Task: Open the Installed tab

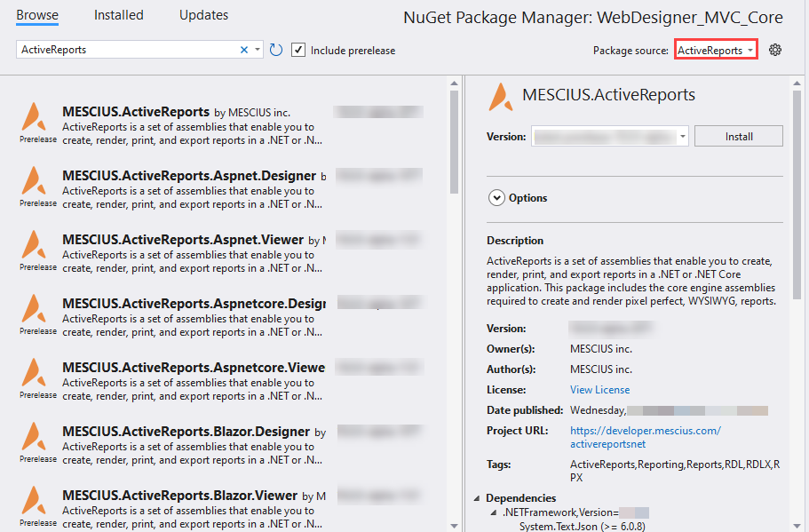Action: (x=119, y=15)
